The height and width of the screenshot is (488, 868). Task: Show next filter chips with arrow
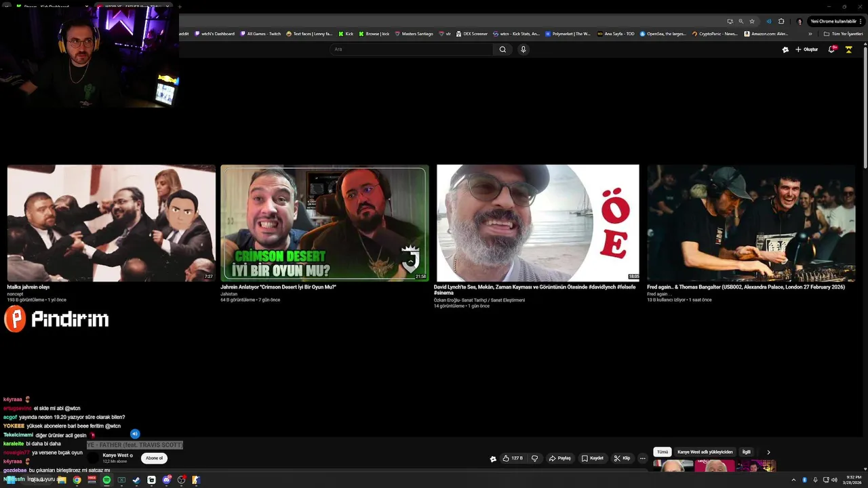pos(768,452)
